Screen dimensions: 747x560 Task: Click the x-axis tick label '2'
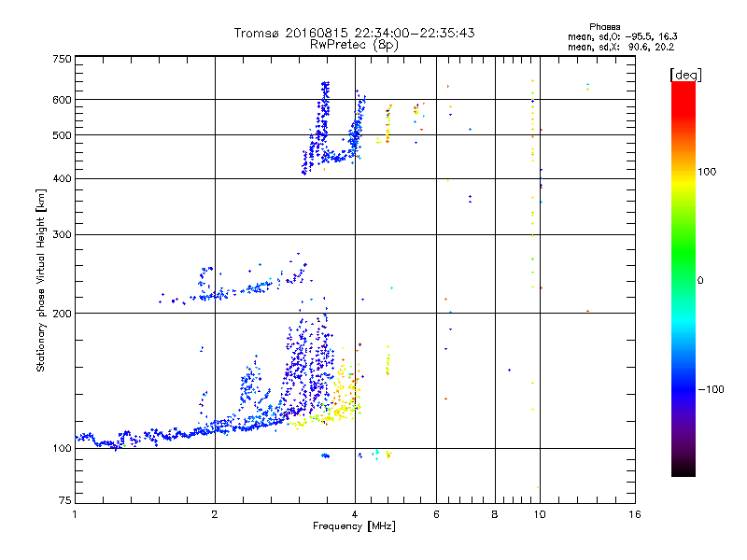point(215,514)
